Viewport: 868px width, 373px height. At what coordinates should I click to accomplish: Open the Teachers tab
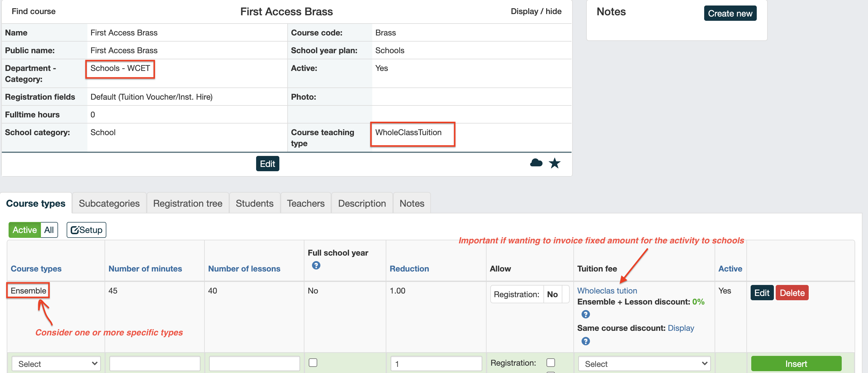[306, 203]
